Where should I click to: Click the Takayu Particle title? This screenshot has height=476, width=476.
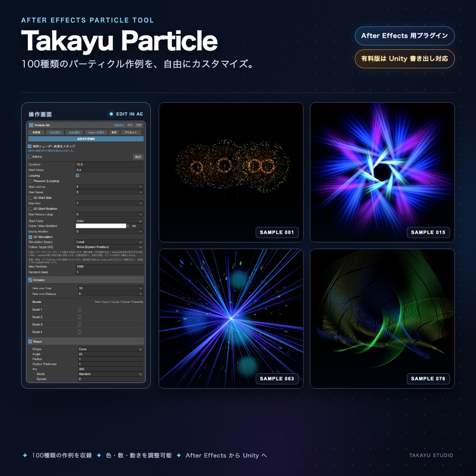pos(119,41)
